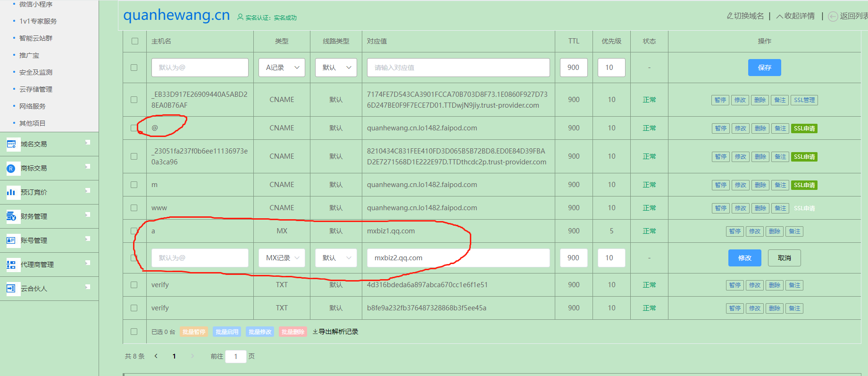Open the MX记录 type dropdown
Screen dimensions: 868x376
[282, 258]
